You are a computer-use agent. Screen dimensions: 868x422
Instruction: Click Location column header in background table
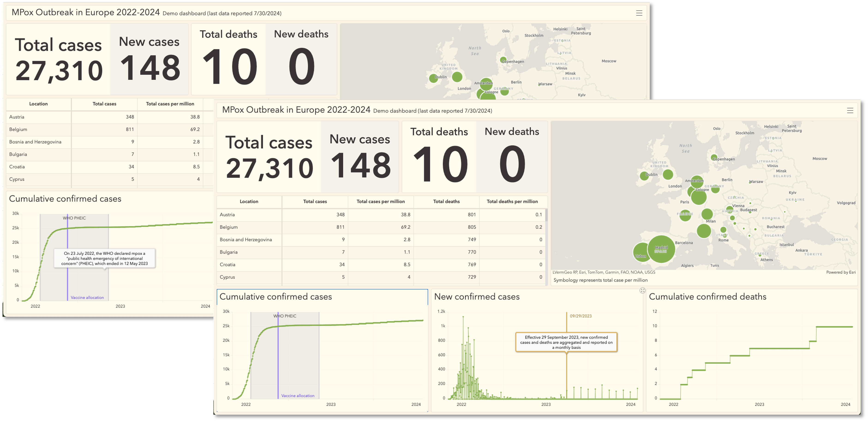pos(38,104)
